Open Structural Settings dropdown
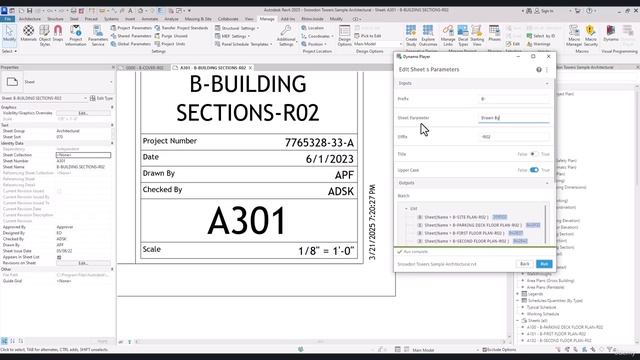Viewport: 640px width, 360px height. click(238, 28)
